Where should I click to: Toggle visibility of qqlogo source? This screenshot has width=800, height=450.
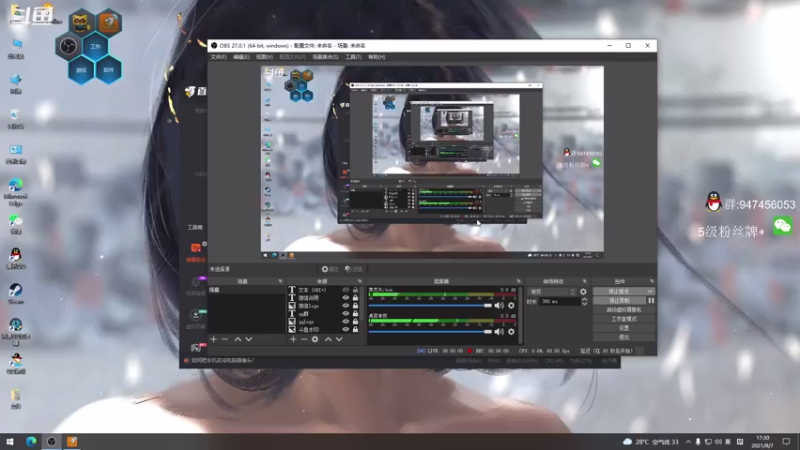[345, 321]
